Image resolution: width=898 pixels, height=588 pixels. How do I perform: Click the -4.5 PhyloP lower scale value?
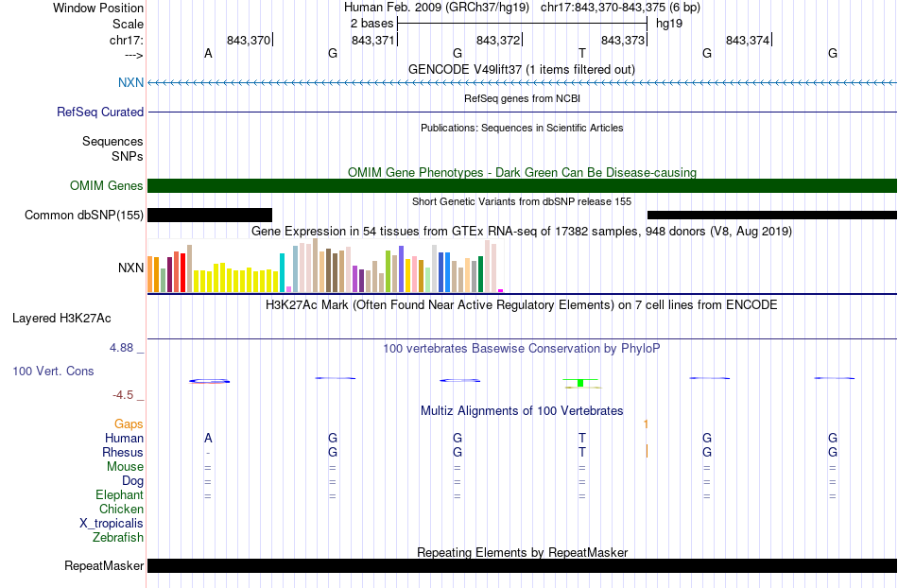[x=123, y=395]
